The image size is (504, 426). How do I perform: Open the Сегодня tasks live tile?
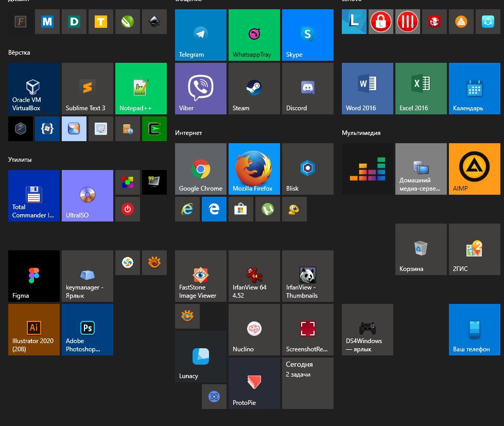(x=308, y=383)
